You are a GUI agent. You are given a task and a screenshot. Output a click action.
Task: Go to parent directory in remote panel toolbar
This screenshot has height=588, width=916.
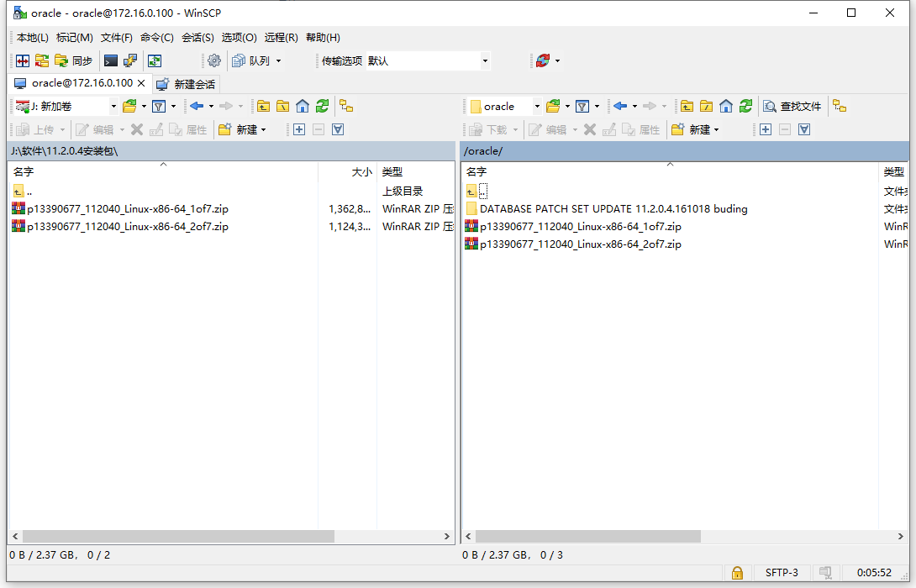click(x=687, y=107)
